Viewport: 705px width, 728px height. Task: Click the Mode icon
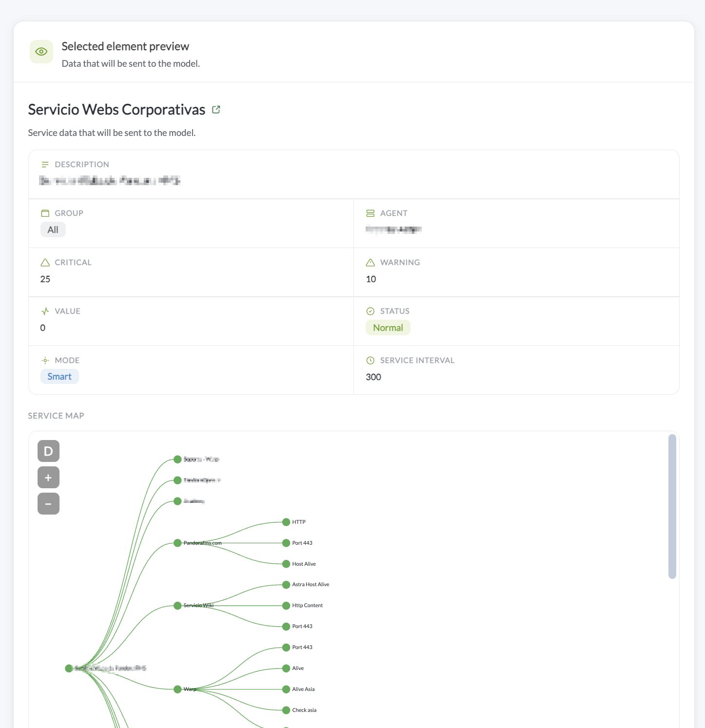[x=45, y=361]
